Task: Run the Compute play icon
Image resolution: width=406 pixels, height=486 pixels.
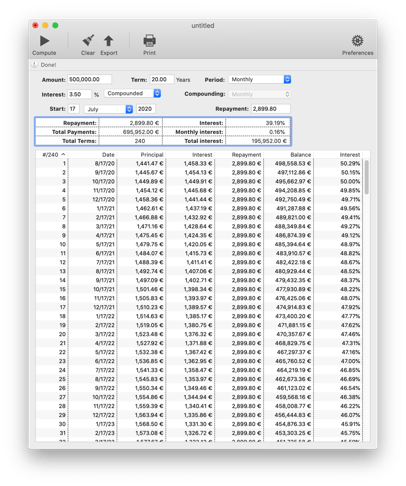Action: (x=44, y=41)
